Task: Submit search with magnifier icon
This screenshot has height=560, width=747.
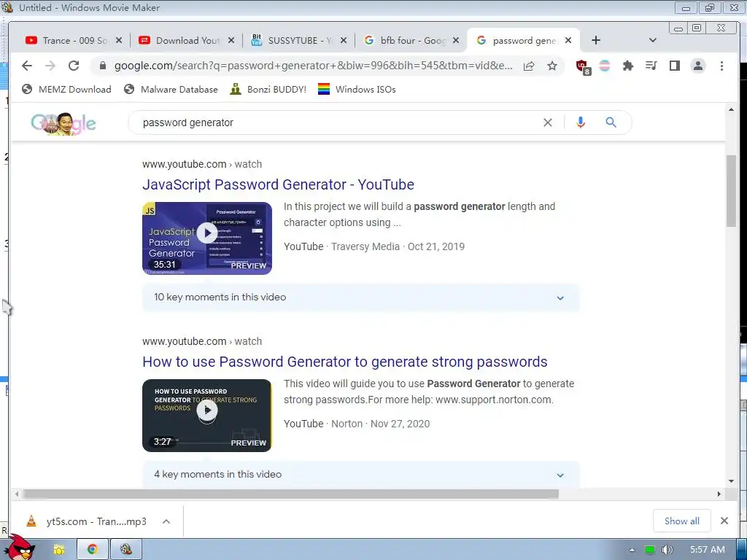Action: 611,122
